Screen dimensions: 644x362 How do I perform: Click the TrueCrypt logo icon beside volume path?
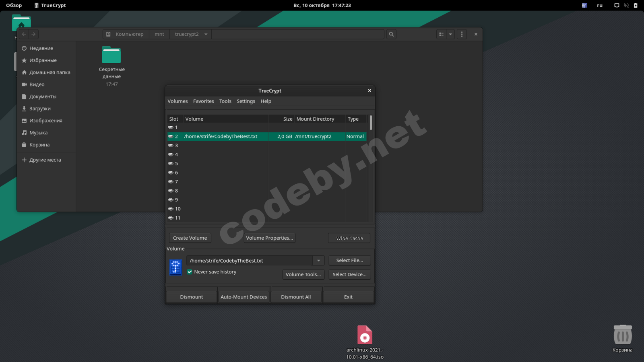175,267
